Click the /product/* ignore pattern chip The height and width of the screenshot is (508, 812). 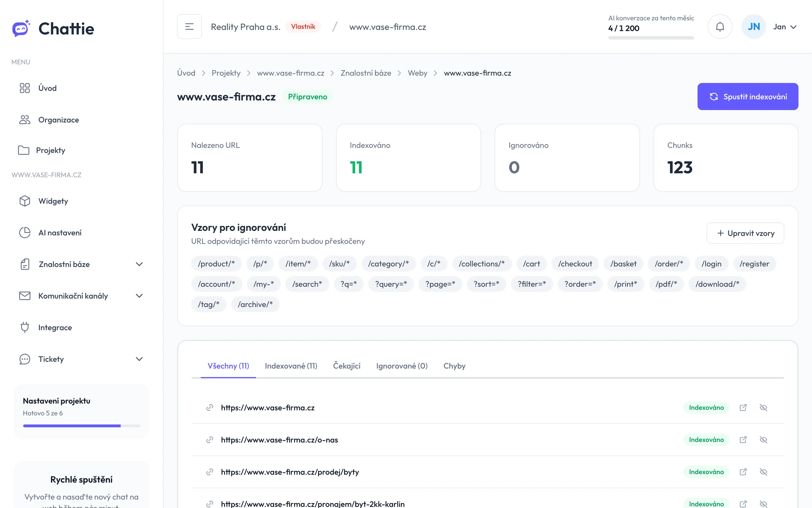pos(217,264)
